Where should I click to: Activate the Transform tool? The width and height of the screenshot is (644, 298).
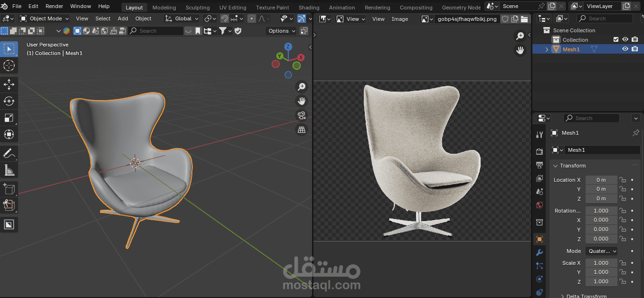click(x=9, y=134)
